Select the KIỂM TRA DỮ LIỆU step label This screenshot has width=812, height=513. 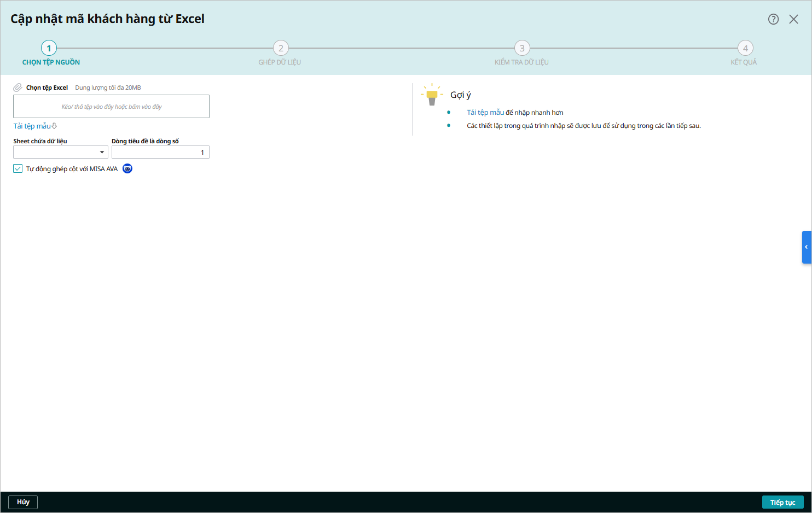[521, 62]
